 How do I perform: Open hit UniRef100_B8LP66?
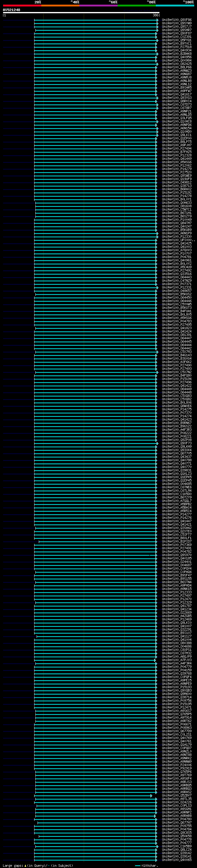pos(176,67)
